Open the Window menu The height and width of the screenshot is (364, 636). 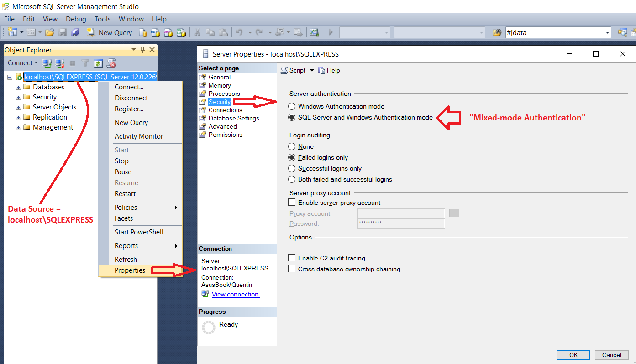pyautogui.click(x=131, y=19)
